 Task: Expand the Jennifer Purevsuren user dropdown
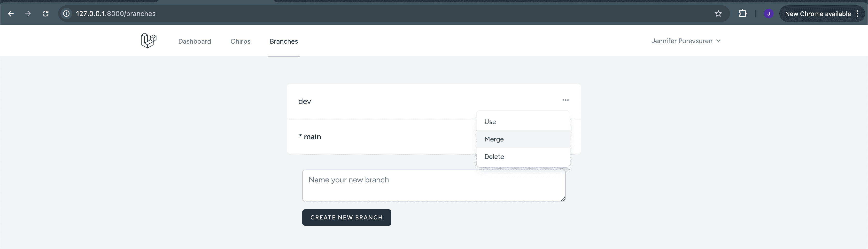coord(686,41)
